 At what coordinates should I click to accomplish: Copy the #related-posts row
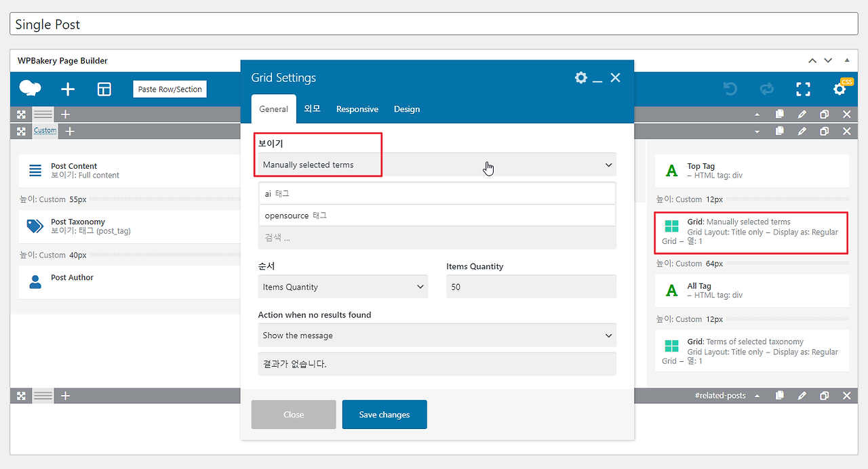click(x=780, y=396)
